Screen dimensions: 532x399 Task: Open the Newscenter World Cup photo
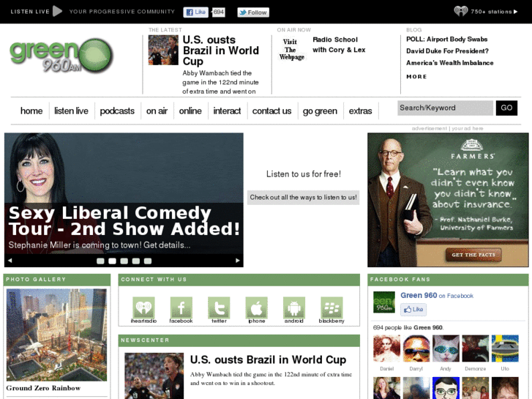154,376
